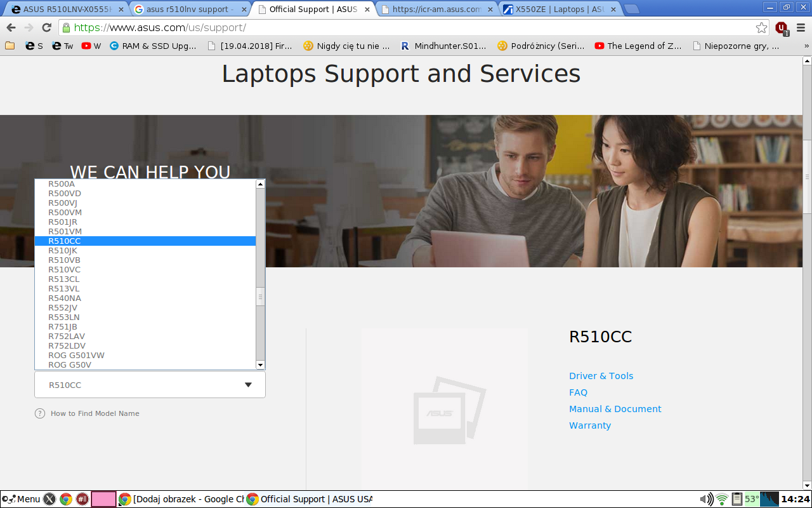This screenshot has width=812, height=508.
Task: Bookmark this page with the star
Action: click(x=761, y=28)
